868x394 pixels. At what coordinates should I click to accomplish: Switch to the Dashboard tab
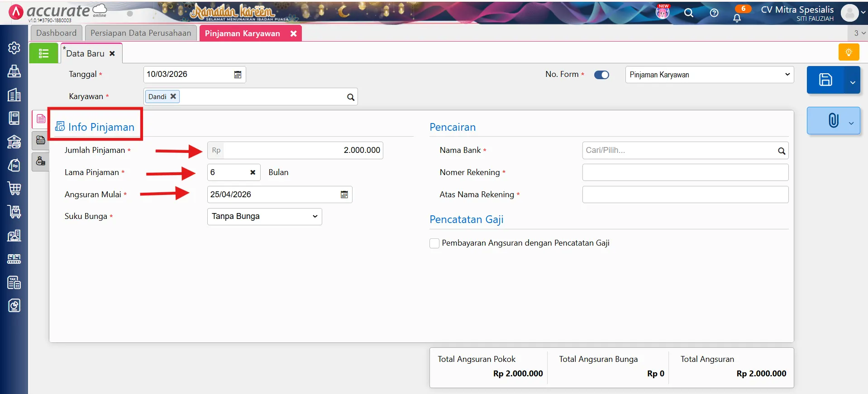(x=56, y=33)
